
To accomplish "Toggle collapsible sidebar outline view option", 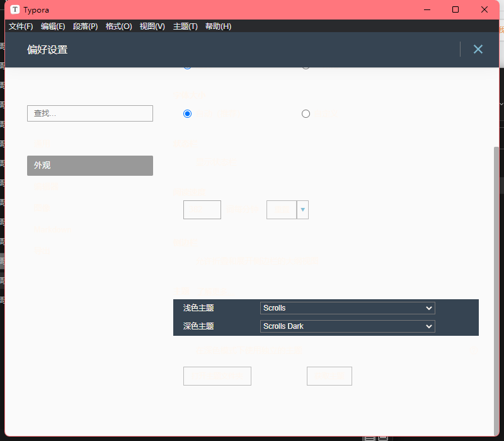I will (257, 261).
